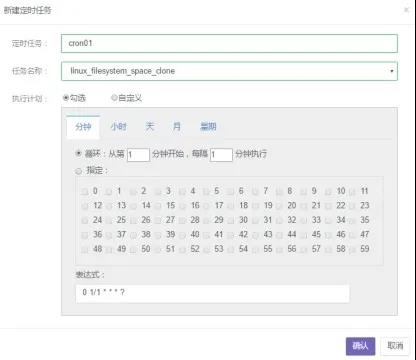The image size is (416, 360).
Task: Tick the minute 30 checkbox
Action: click(231, 220)
